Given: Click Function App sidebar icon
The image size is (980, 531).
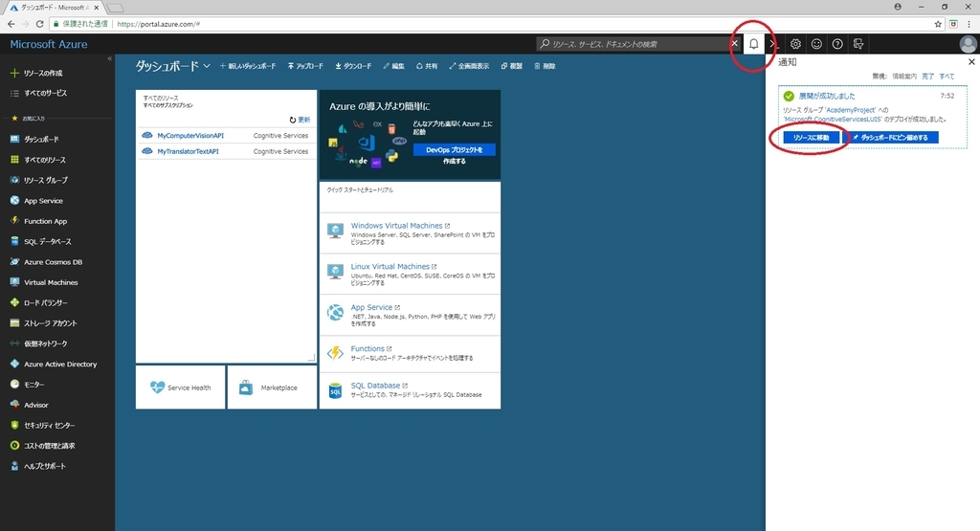Looking at the screenshot, I should 14,221.
